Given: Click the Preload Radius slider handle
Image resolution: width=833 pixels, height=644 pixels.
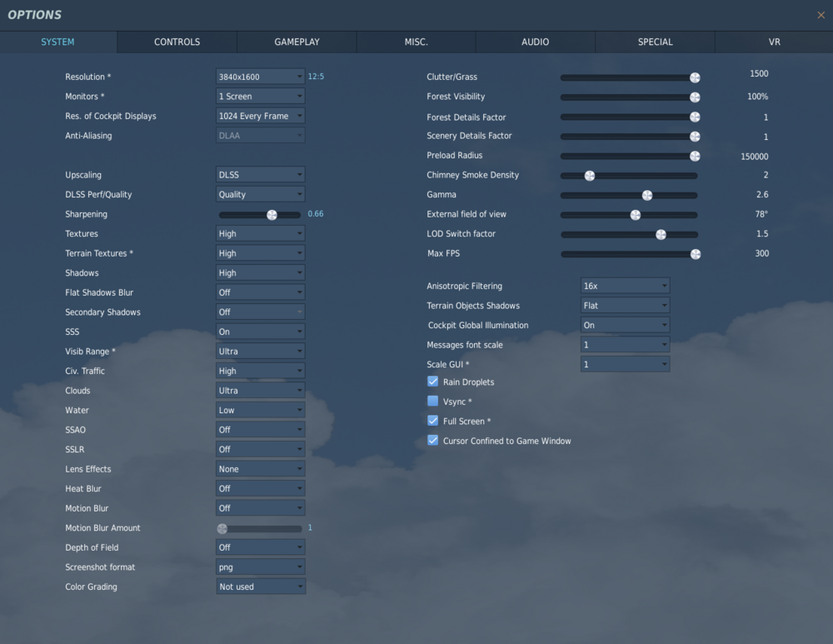Looking at the screenshot, I should pos(695,157).
